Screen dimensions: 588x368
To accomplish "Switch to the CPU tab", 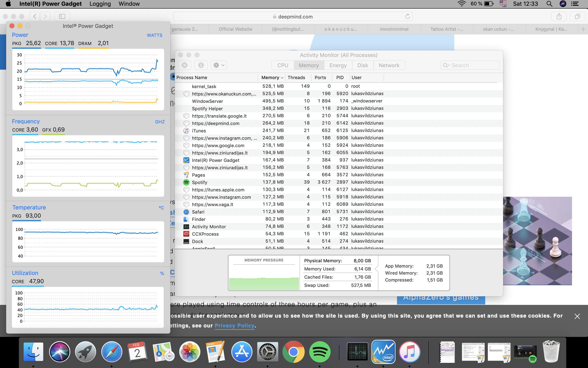I will pos(283,65).
